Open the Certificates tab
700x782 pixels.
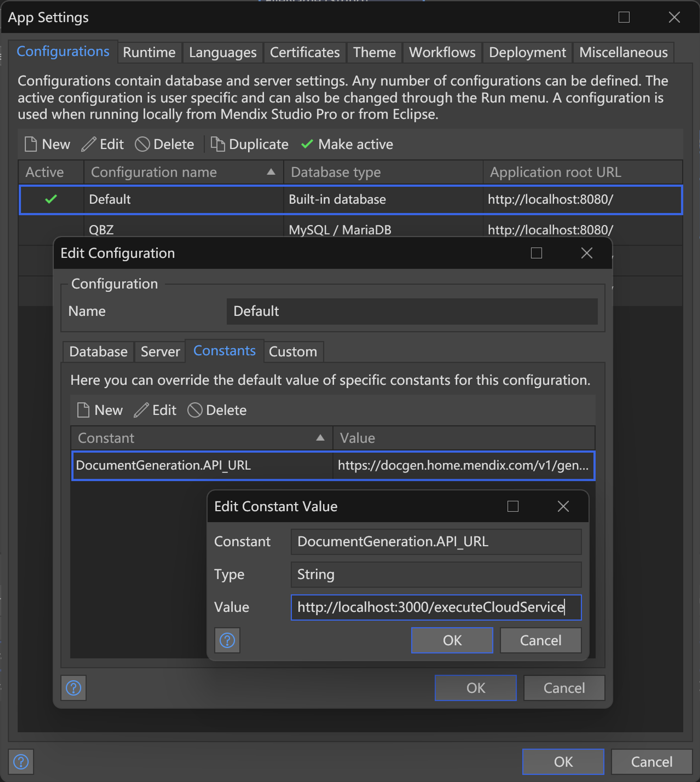point(304,52)
